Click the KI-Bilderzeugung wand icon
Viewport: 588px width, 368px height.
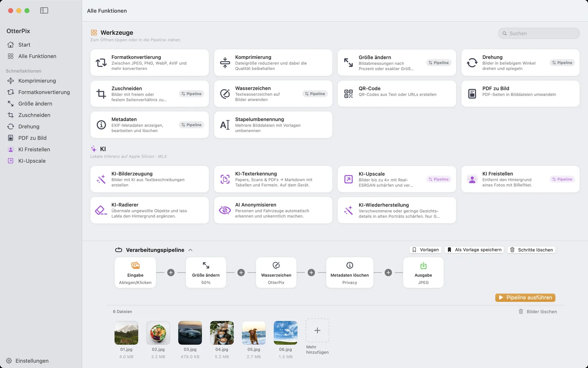[x=101, y=179]
